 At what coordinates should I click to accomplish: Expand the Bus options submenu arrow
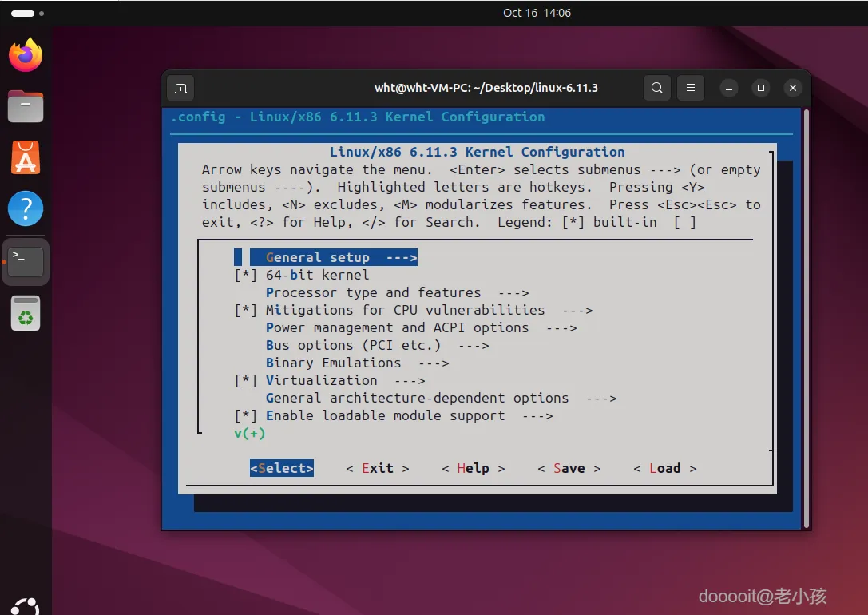[474, 346]
